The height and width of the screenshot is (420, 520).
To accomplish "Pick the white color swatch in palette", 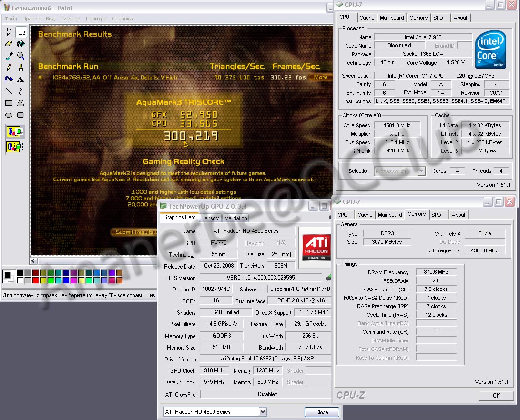I will click(x=20, y=280).
